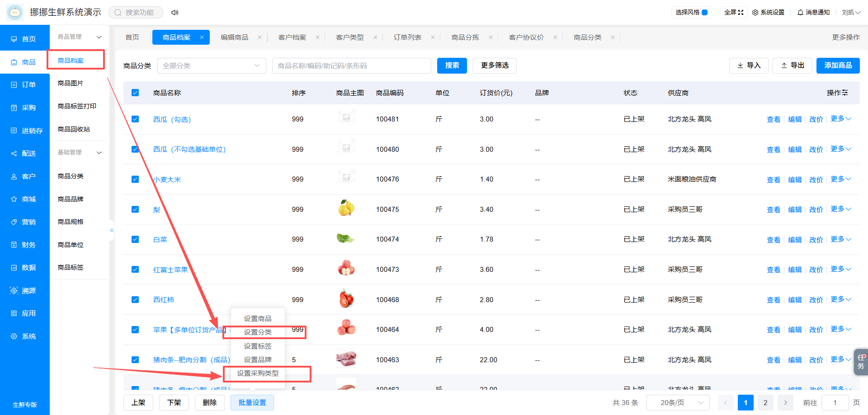Switch to the 订单列表 tab
868x415 pixels.
point(408,37)
